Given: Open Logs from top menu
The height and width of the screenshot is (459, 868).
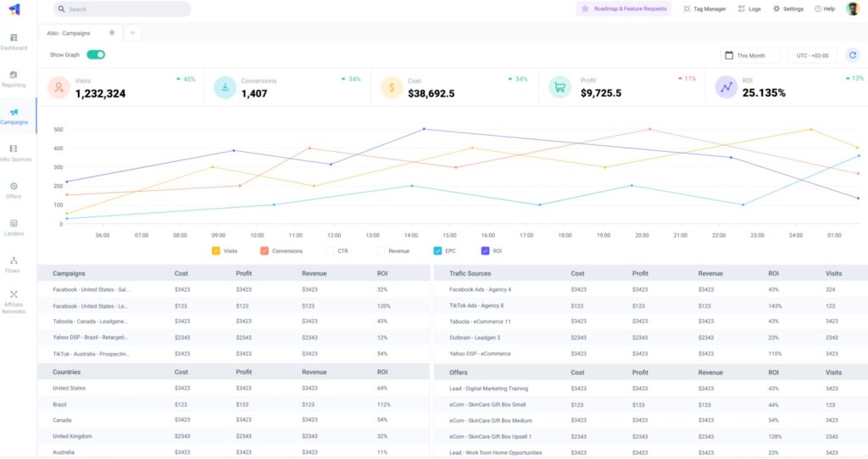Looking at the screenshot, I should (749, 8).
